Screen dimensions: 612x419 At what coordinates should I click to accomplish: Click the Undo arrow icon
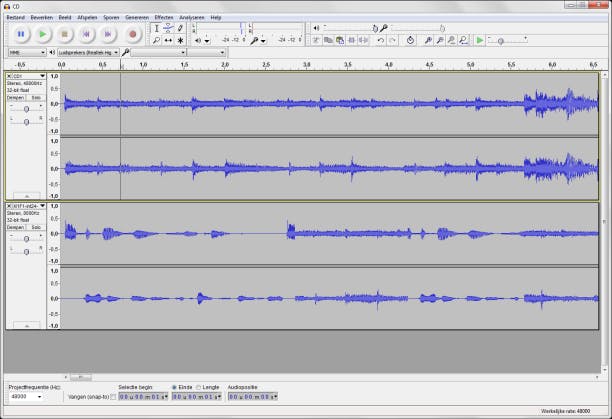[380, 40]
